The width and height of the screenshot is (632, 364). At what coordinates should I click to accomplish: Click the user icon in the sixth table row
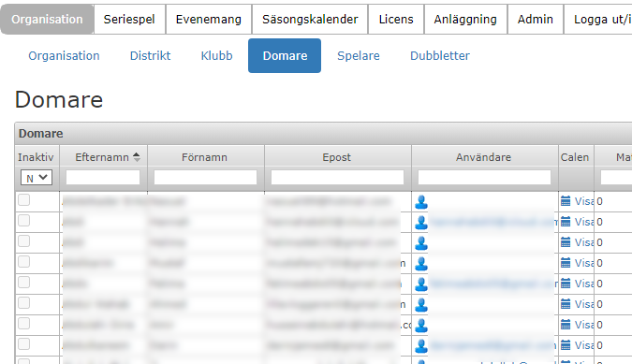click(x=421, y=304)
